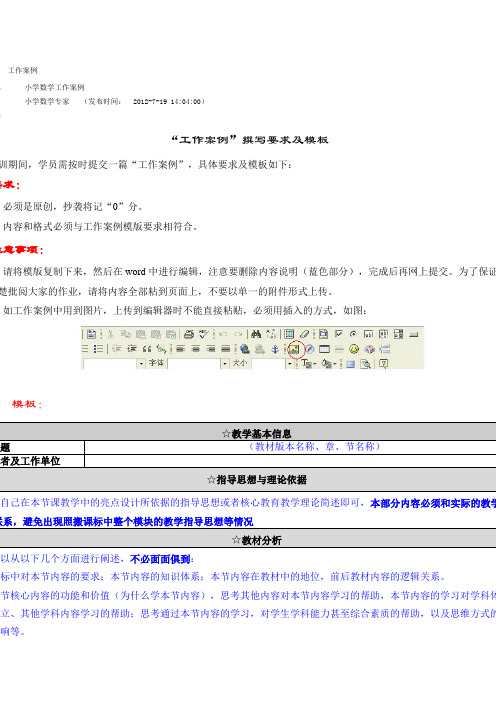Open the style dropdown before 字体
Screen dimensions: 496x702
[141, 364]
